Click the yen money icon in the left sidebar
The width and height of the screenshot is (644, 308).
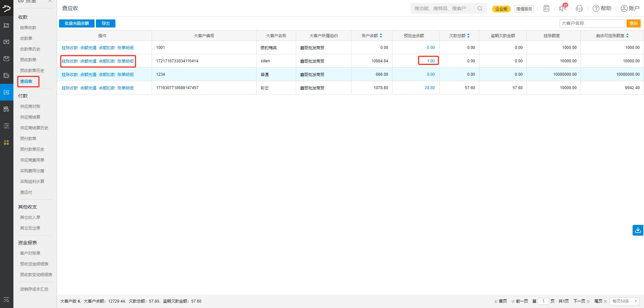pos(6,42)
